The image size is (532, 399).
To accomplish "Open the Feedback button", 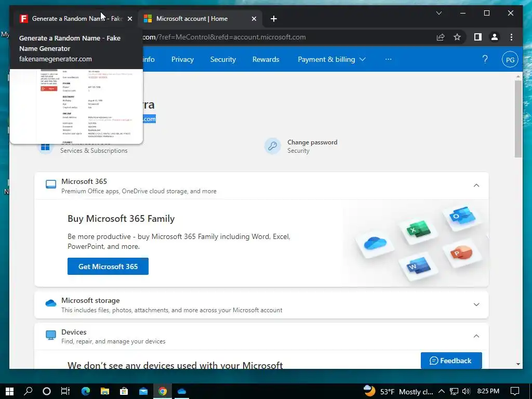I will click(451, 361).
